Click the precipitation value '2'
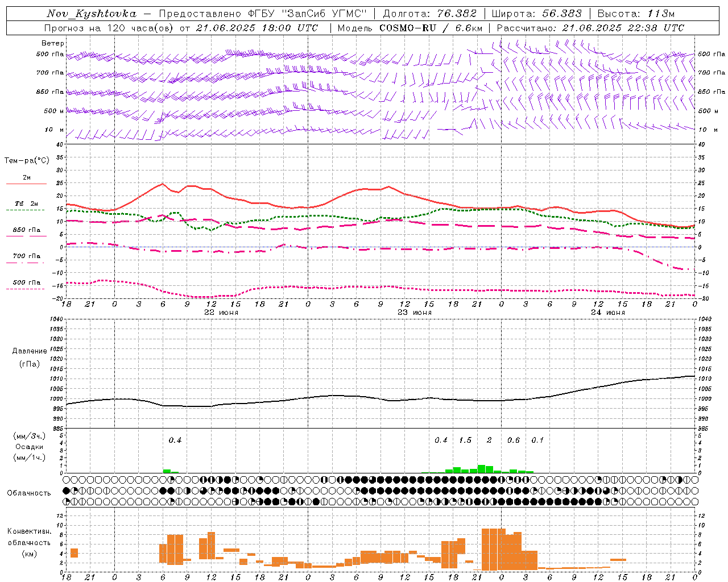728x582 pixels. tap(489, 440)
